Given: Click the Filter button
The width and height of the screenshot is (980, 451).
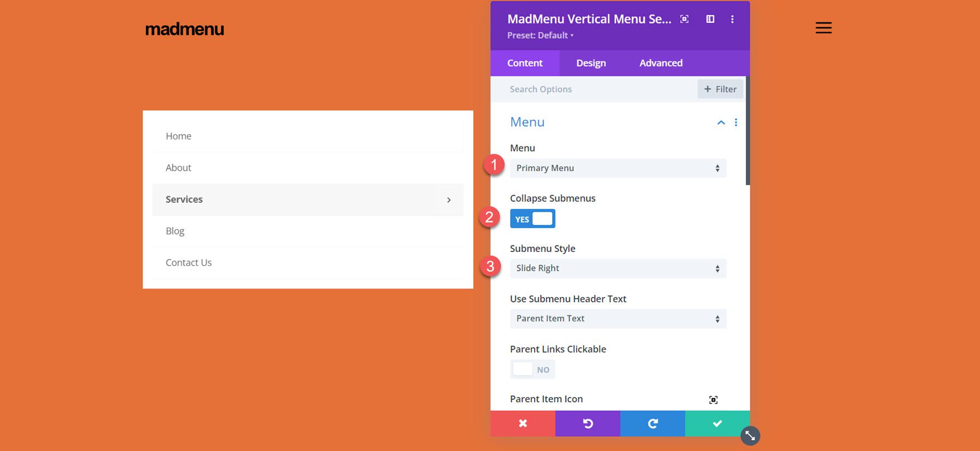Looking at the screenshot, I should coord(720,89).
